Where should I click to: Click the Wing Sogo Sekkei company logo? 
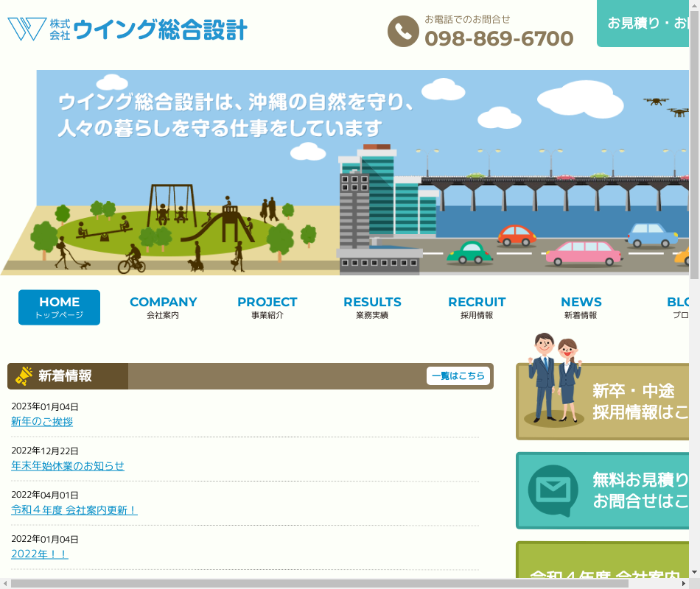coord(127,29)
